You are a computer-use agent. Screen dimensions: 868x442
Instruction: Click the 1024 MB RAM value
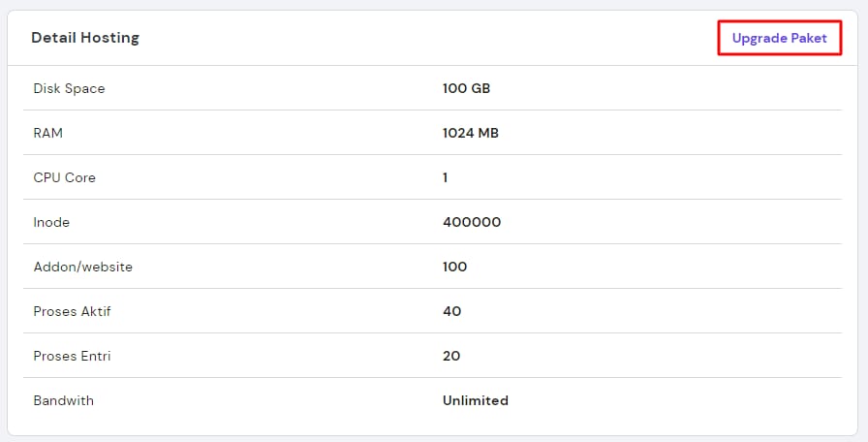click(470, 133)
